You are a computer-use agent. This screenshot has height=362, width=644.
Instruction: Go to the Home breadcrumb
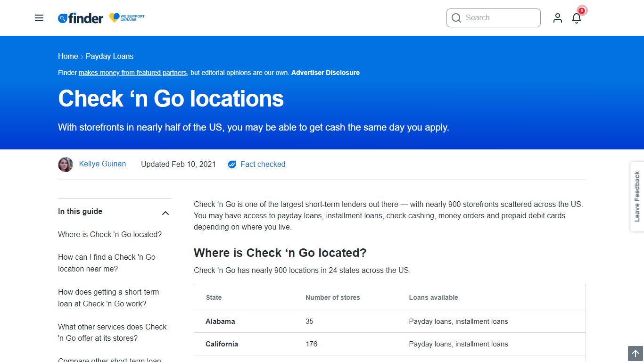pos(68,56)
